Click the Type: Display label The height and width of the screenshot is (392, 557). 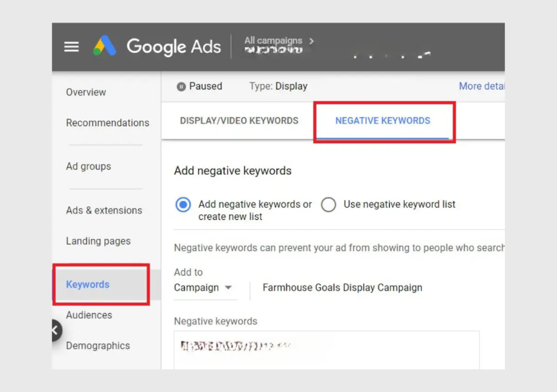(x=278, y=86)
